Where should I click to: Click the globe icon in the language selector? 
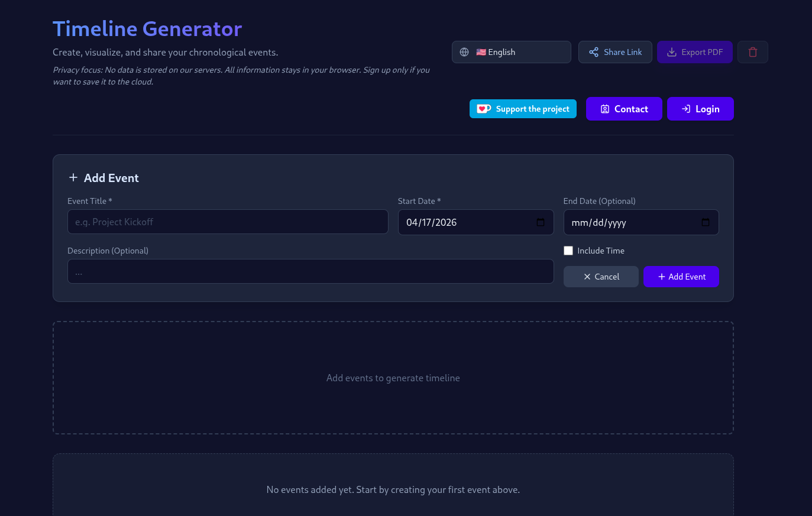click(464, 52)
